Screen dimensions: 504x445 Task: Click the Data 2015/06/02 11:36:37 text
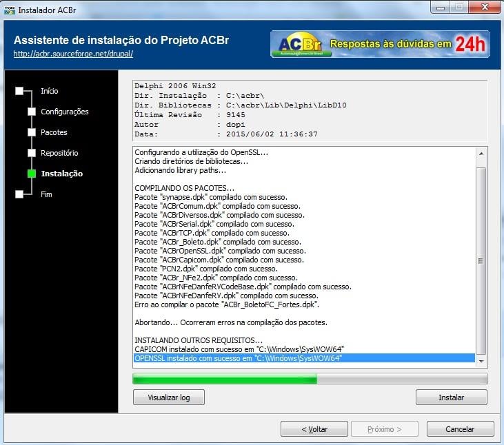coord(226,134)
